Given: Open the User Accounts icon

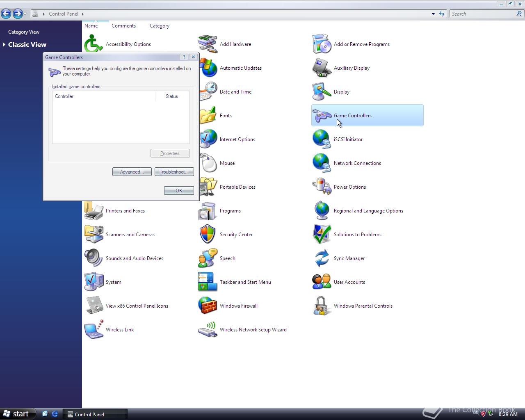Looking at the screenshot, I should (x=322, y=282).
